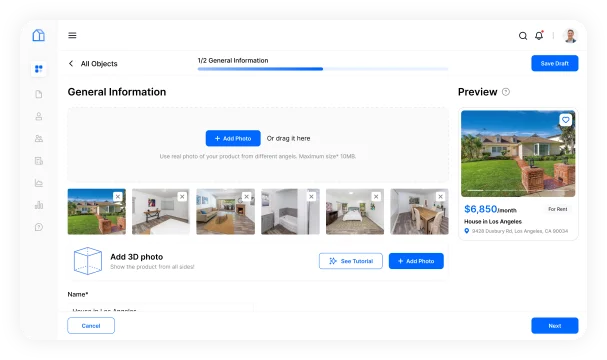Open the user profile avatar
607x360 pixels.
click(570, 36)
